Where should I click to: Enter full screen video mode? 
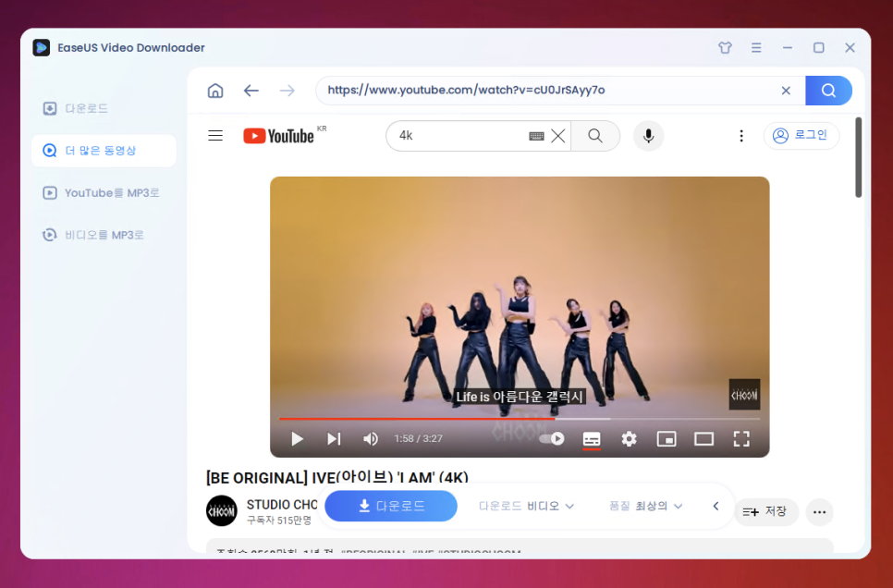click(x=741, y=439)
